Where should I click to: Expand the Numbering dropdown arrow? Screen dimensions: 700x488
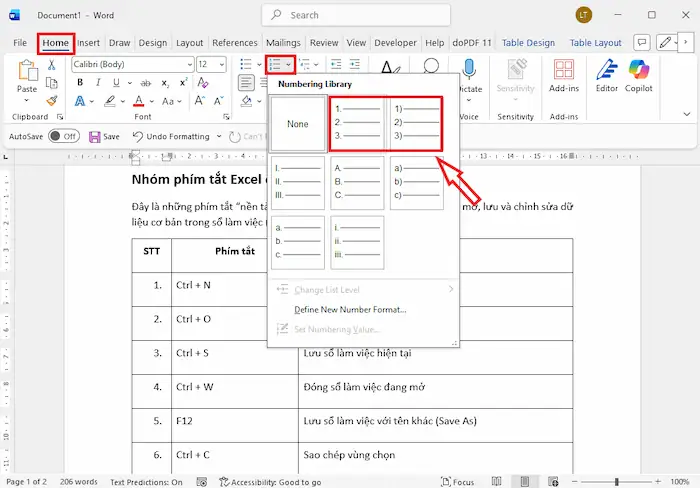(289, 64)
